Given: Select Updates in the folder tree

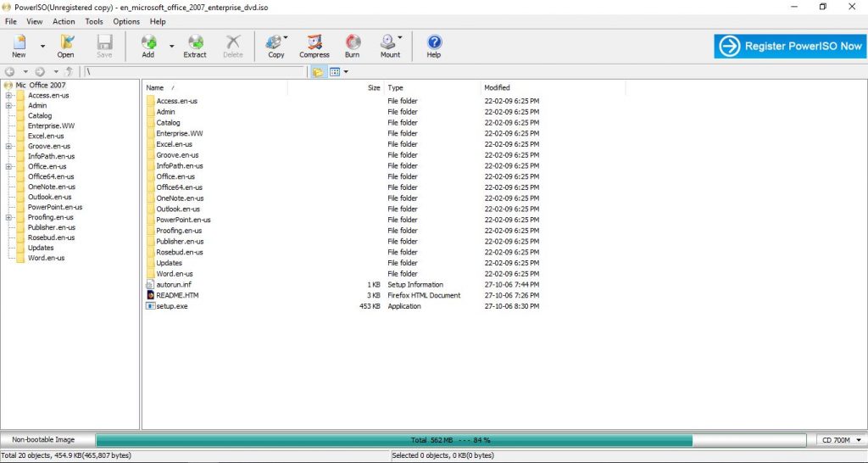Looking at the screenshot, I should pyautogui.click(x=41, y=248).
